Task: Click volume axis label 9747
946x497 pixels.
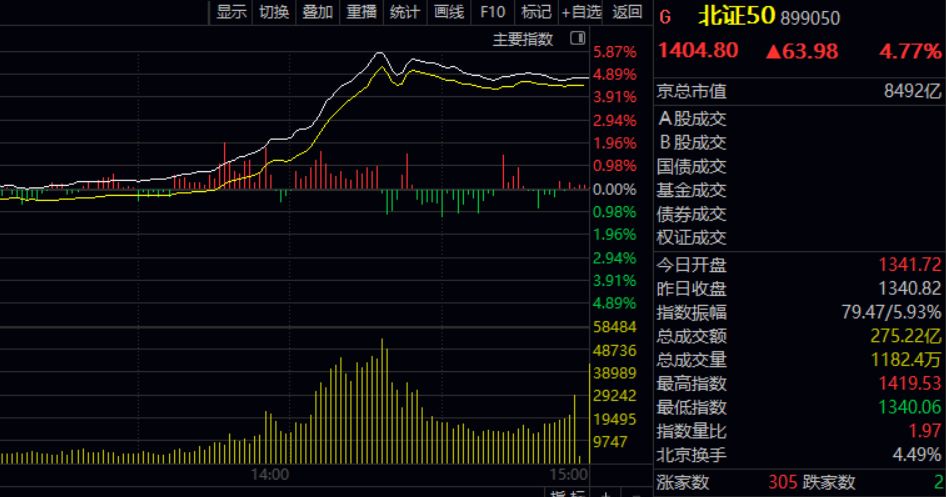Action: tap(610, 442)
